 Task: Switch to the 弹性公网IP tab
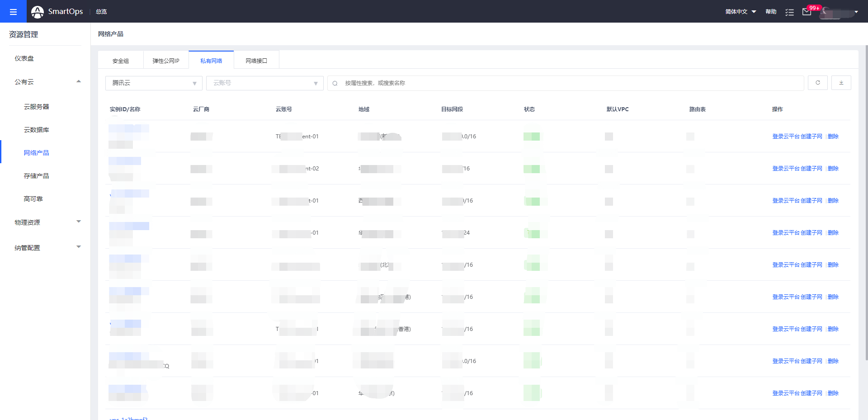[166, 61]
